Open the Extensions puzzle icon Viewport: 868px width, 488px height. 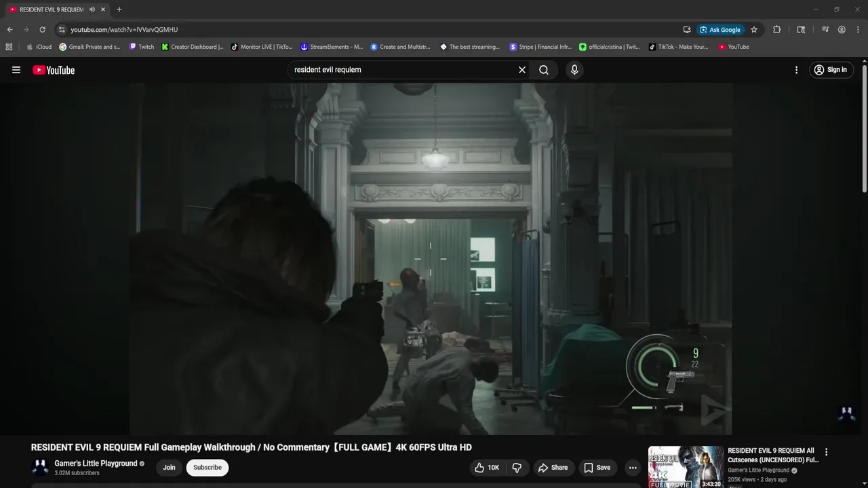(x=777, y=30)
